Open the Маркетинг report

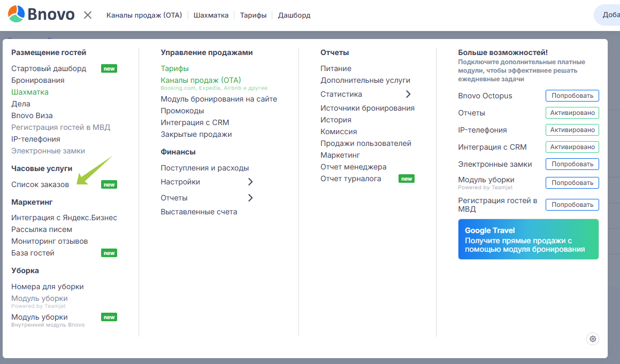click(x=340, y=156)
